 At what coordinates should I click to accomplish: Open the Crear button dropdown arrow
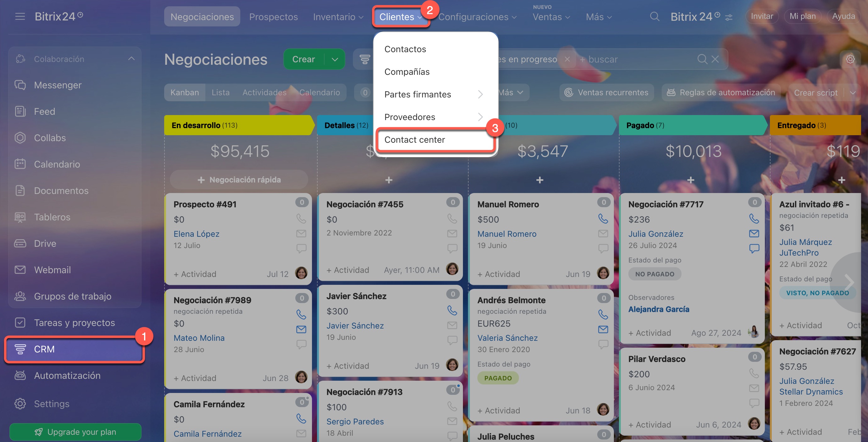click(335, 59)
